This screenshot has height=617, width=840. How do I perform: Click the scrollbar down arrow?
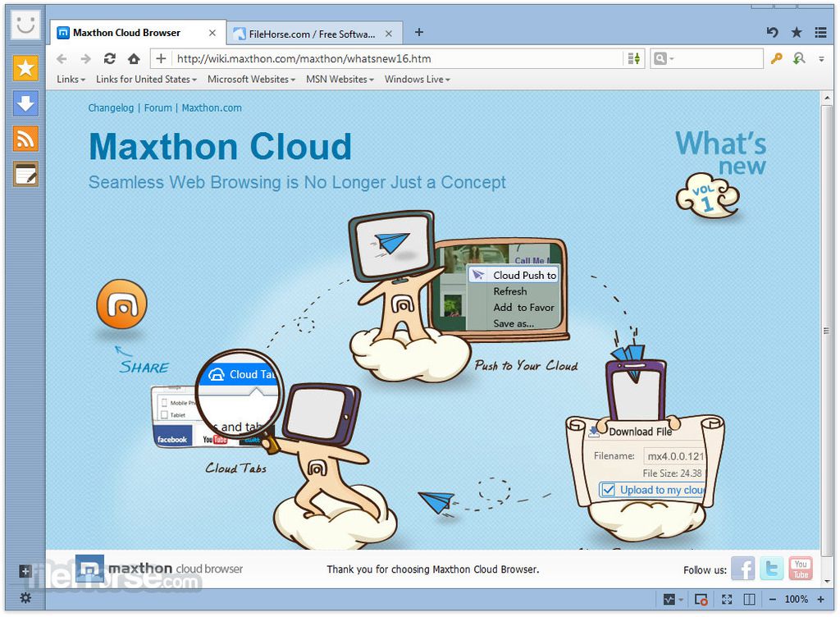coord(827,581)
